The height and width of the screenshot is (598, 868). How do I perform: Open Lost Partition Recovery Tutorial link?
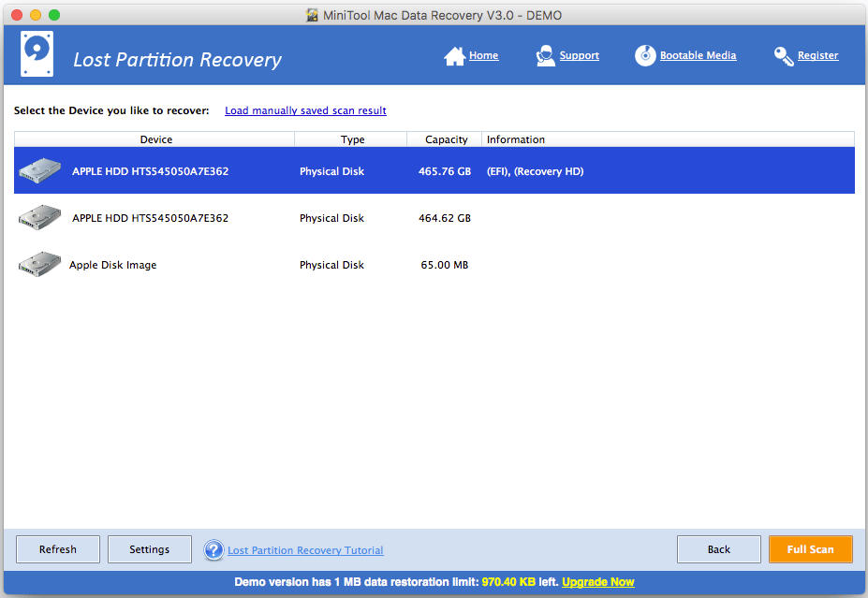click(305, 550)
